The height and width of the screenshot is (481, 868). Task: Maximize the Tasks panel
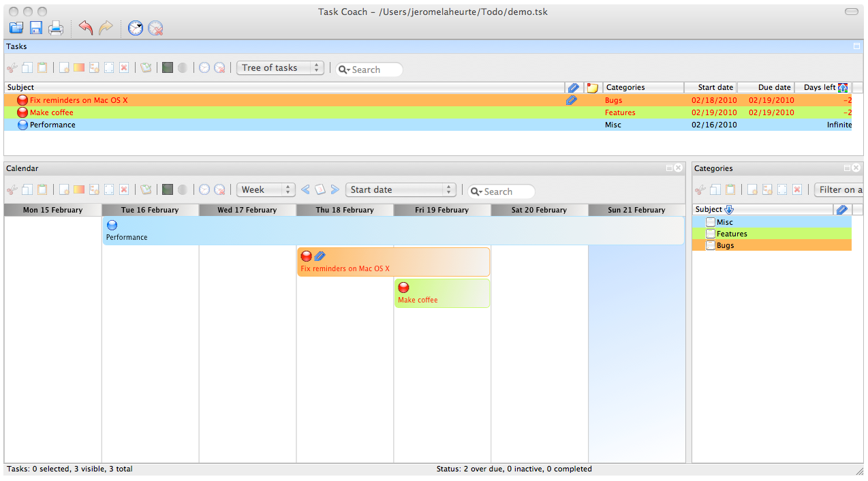point(856,46)
